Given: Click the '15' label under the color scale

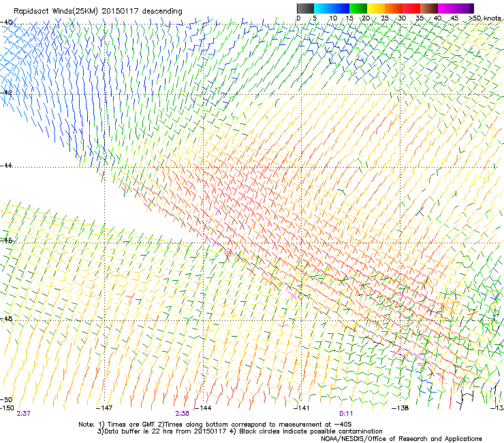Looking at the screenshot, I should tap(349, 18).
